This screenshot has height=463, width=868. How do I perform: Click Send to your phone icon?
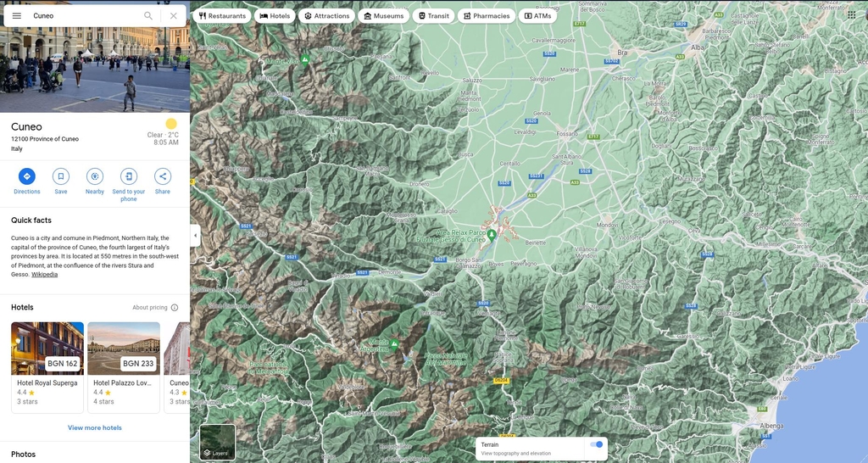[129, 176]
